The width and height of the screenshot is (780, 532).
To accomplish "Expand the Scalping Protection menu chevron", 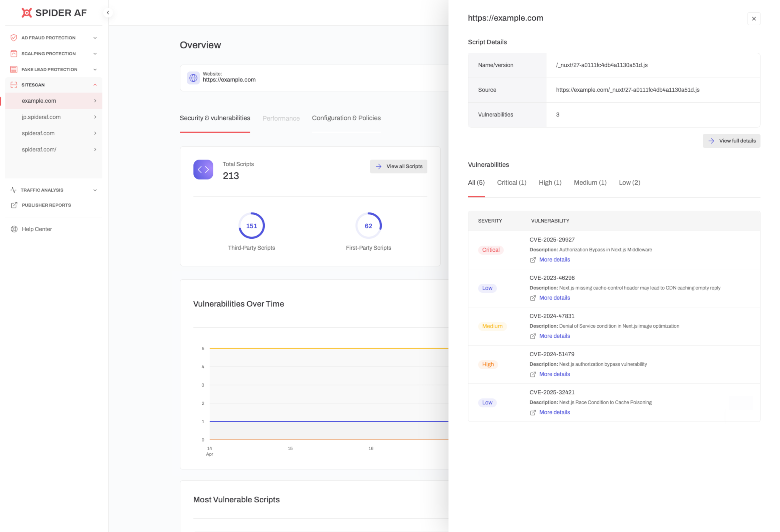I will (x=95, y=54).
